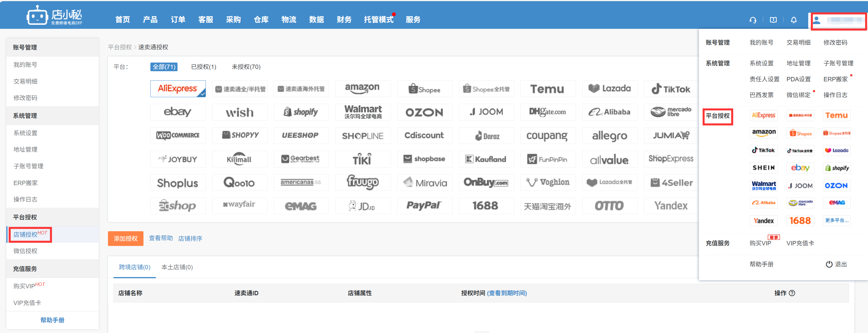This screenshot has height=333, width=868.
Task: Click the 退出 logout power button
Action: pos(836,264)
